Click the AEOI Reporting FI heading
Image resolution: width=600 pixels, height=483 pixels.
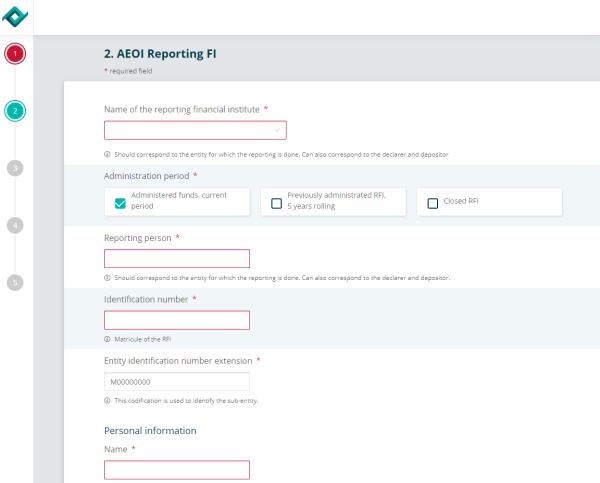(x=160, y=54)
